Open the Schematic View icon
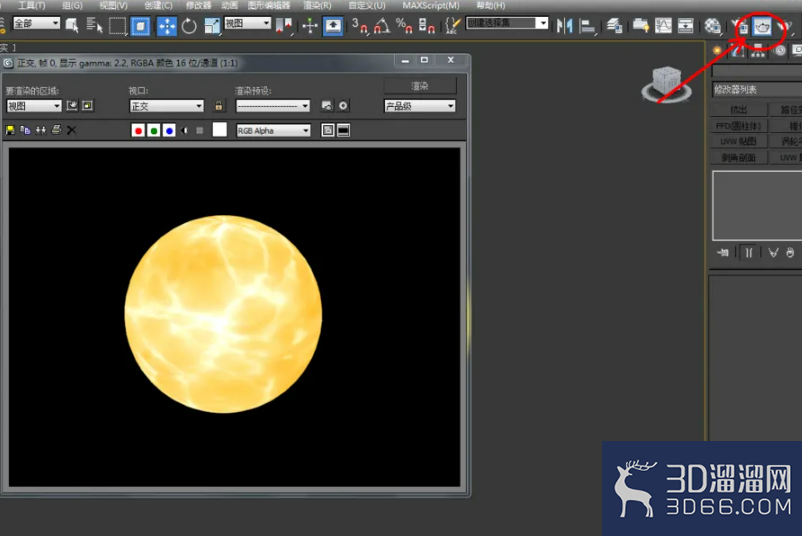The width and height of the screenshot is (802, 536). click(685, 25)
